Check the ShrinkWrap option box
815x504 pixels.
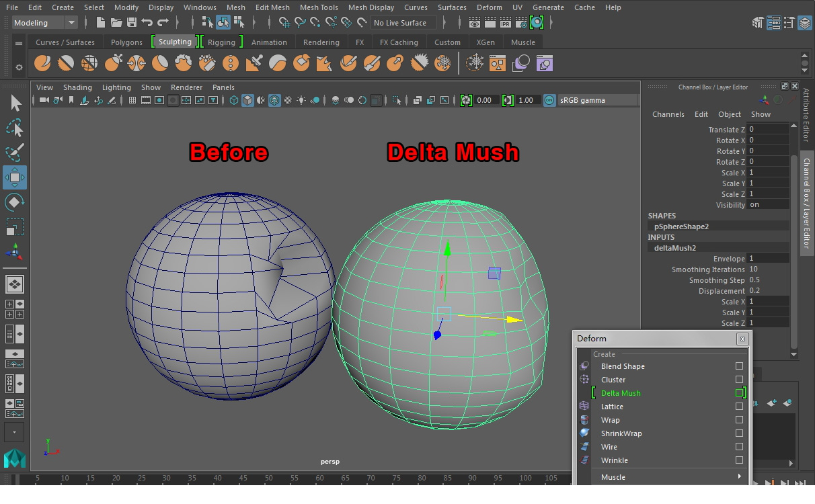(x=739, y=433)
